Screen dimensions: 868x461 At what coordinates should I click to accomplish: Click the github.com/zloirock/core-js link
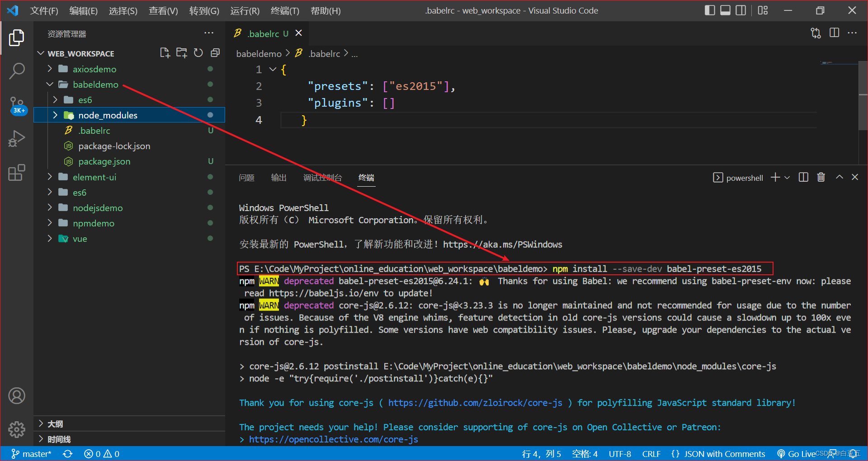pos(475,403)
